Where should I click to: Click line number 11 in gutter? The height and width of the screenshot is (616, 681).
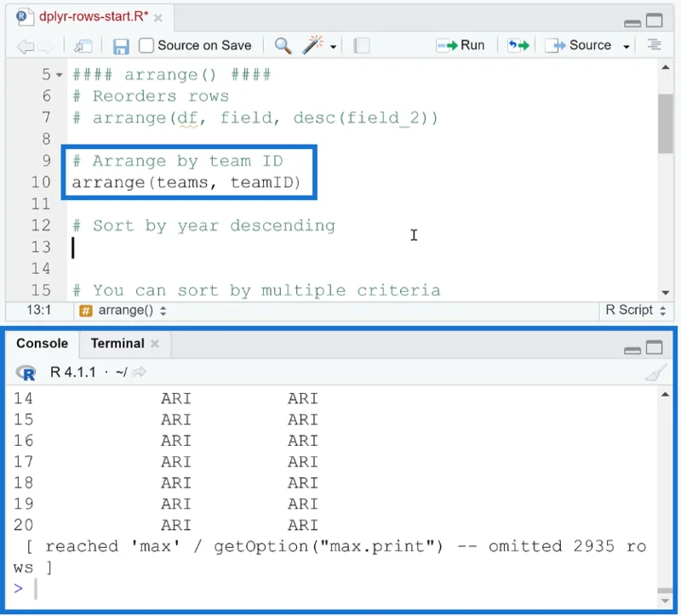click(x=41, y=204)
